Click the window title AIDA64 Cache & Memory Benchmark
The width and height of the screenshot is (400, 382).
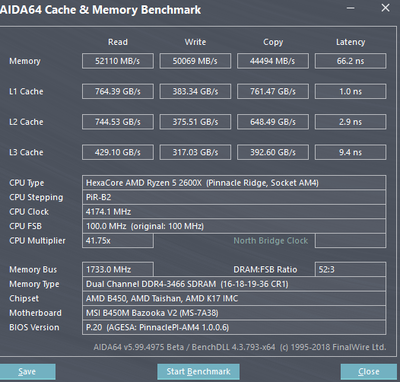[100, 10]
